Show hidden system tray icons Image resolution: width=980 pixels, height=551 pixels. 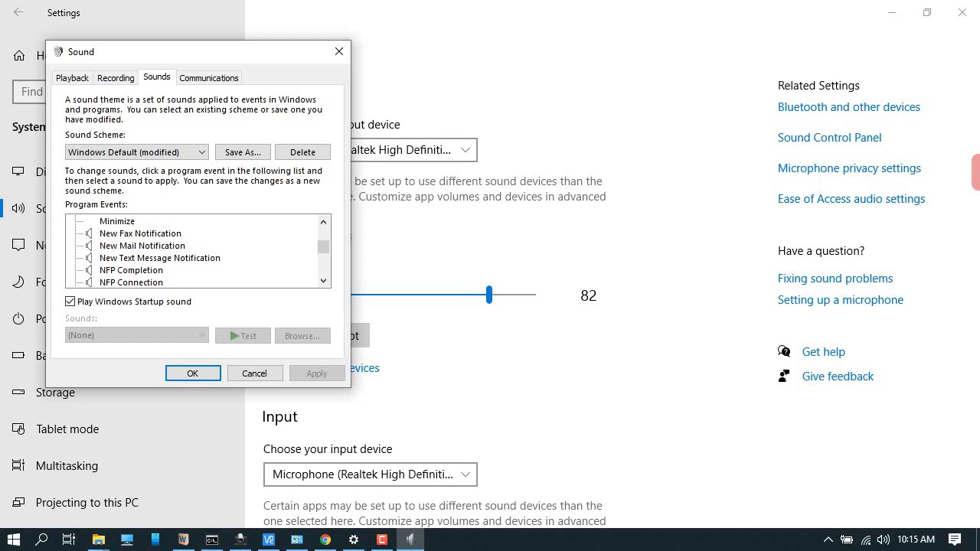click(x=828, y=540)
